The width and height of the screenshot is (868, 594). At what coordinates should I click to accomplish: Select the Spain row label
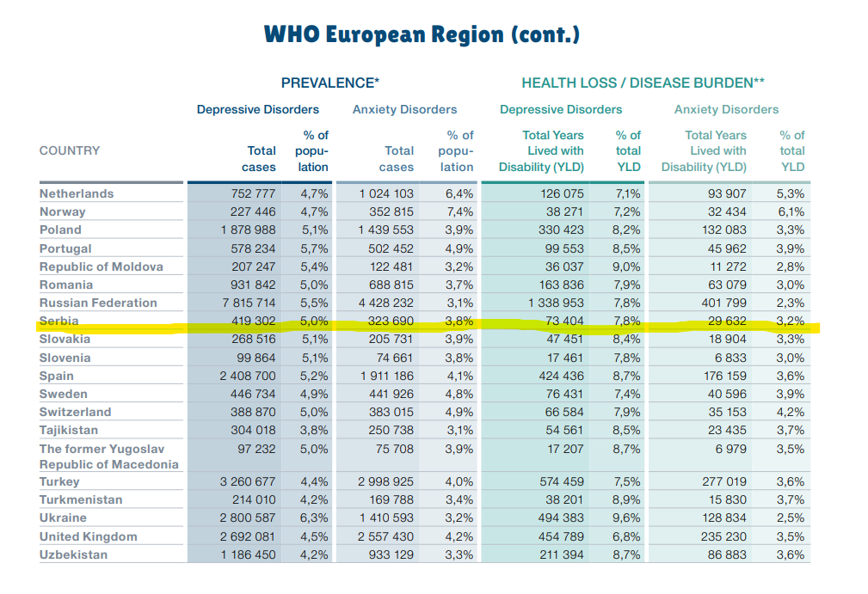click(57, 377)
